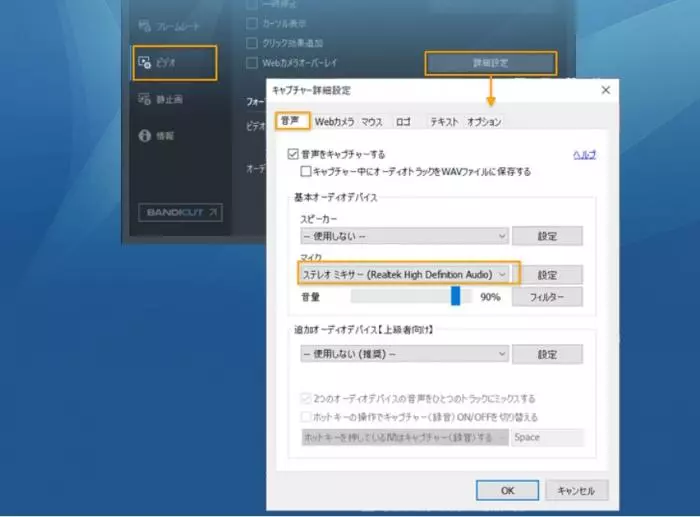Open the hotkey hold-to-record mode dropdown
The width and height of the screenshot is (700, 517).
tap(404, 438)
